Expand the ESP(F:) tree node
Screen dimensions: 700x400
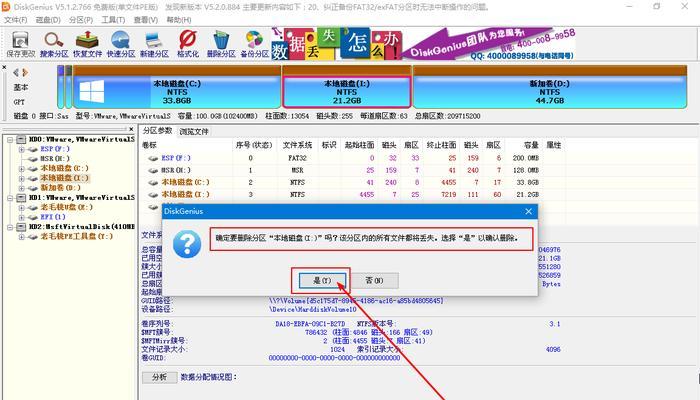coord(21,150)
